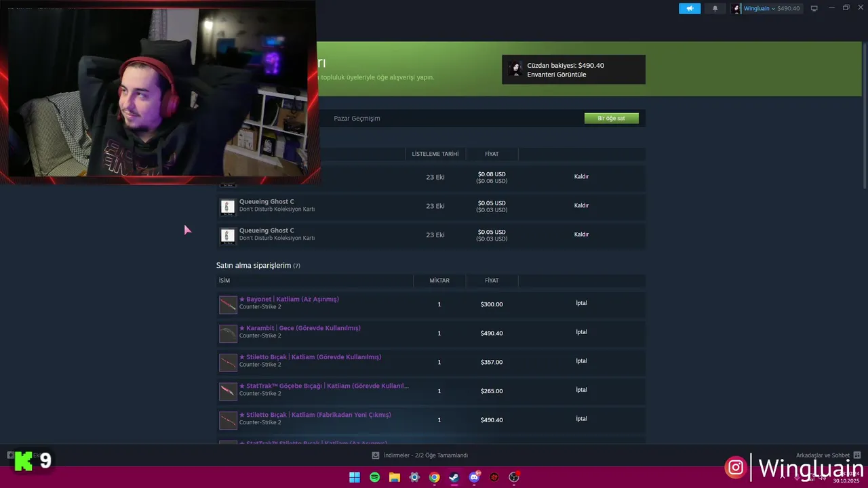Sort buy orders by MİKTAR column
This screenshot has width=868, height=488.
tap(439, 280)
